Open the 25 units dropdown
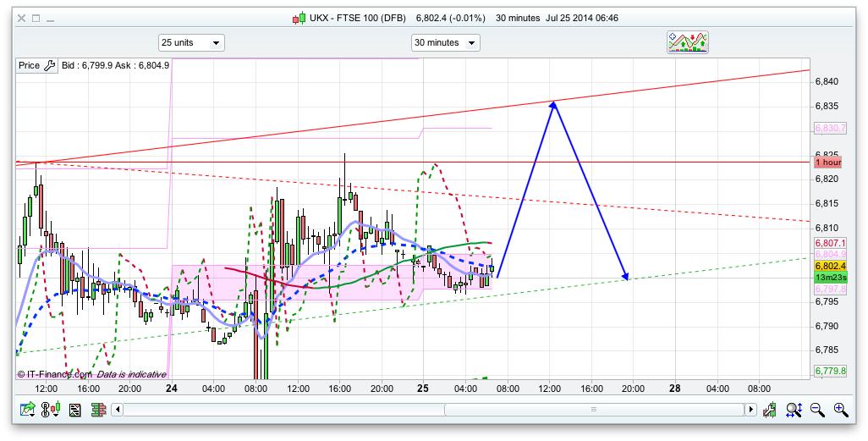Screen dimensions: 868x441 (191, 42)
